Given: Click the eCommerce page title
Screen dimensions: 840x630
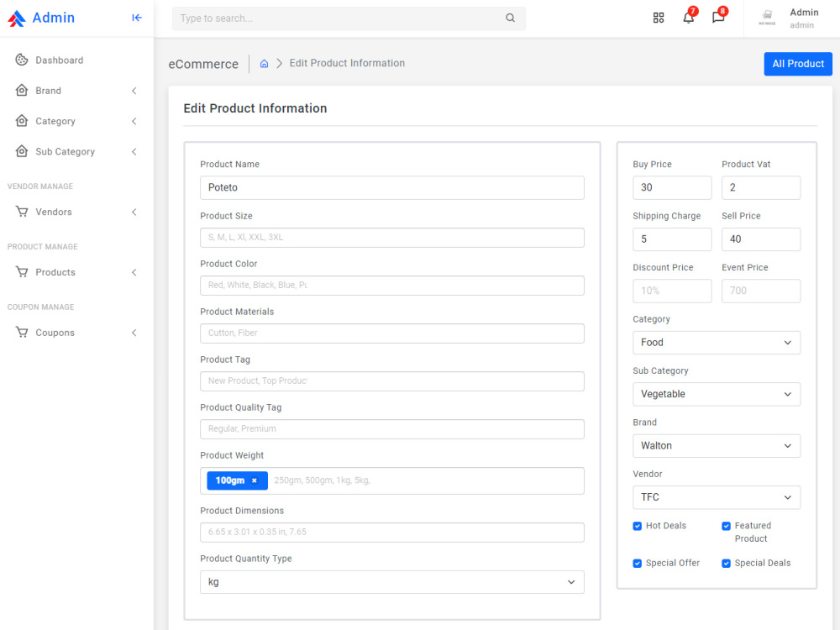Looking at the screenshot, I should pyautogui.click(x=203, y=65).
